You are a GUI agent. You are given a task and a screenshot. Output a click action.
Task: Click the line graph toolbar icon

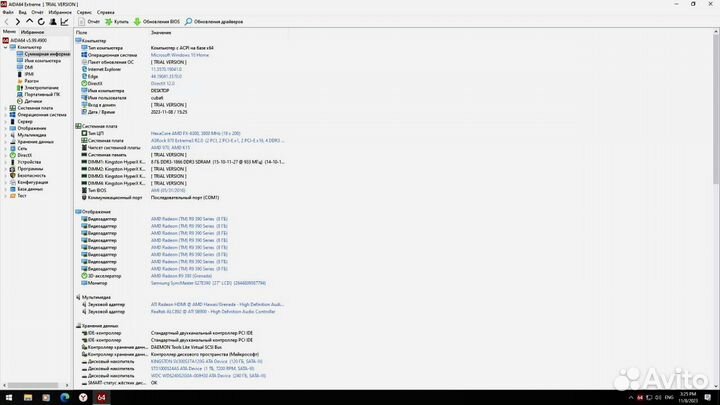tap(65, 22)
